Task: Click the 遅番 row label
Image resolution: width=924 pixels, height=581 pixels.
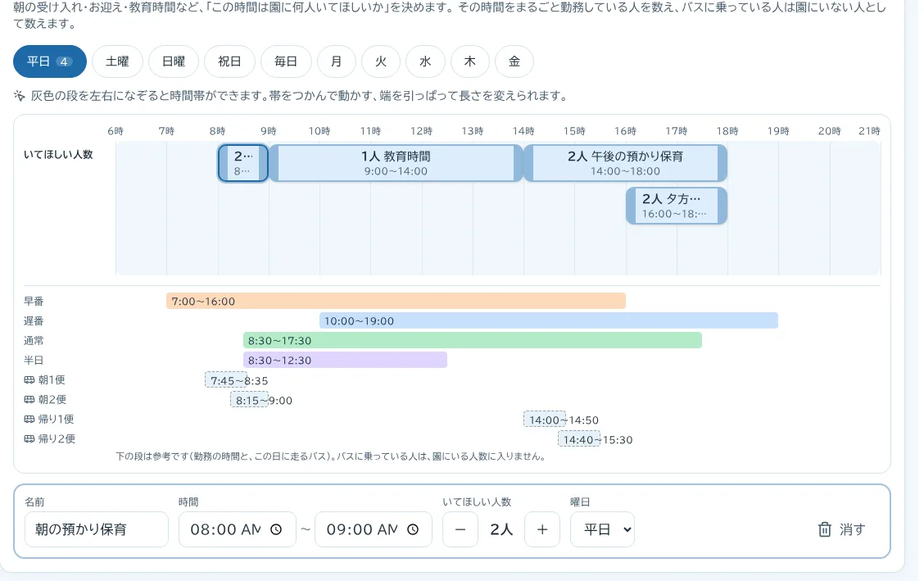Action: tap(34, 320)
